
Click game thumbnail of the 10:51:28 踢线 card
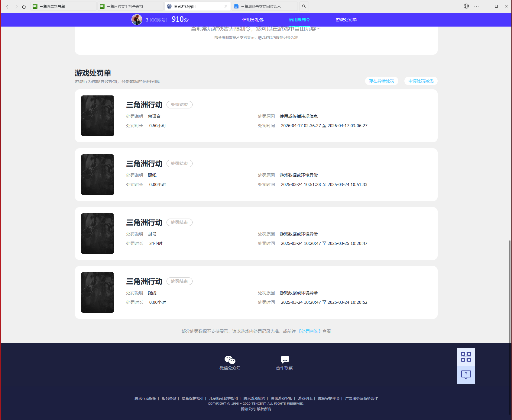click(x=98, y=175)
